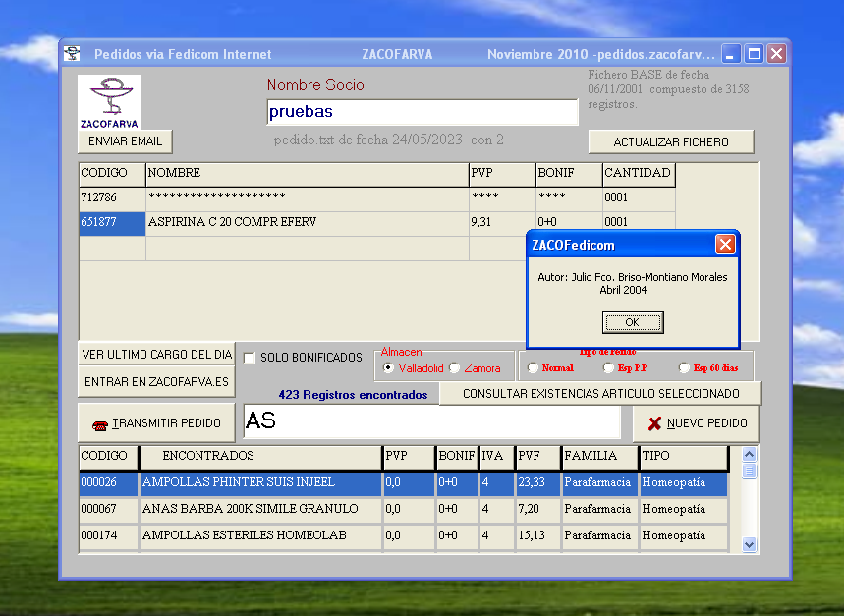Click the search field containing AS
Image resolution: width=844 pixels, height=616 pixels.
432,422
